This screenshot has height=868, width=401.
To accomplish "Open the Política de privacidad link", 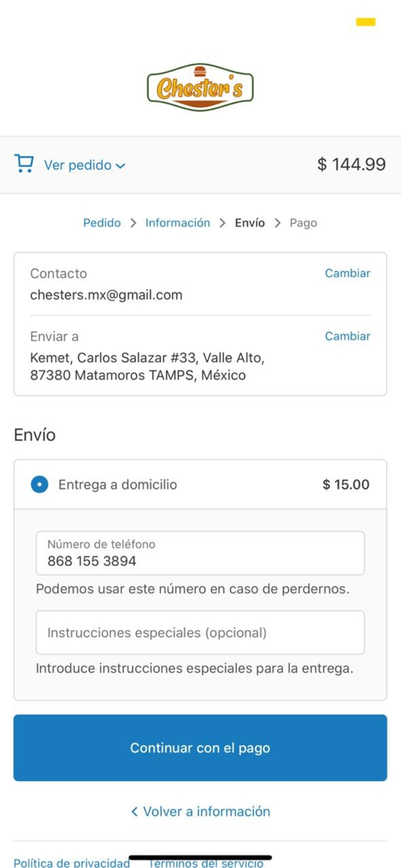I will pos(72,862).
